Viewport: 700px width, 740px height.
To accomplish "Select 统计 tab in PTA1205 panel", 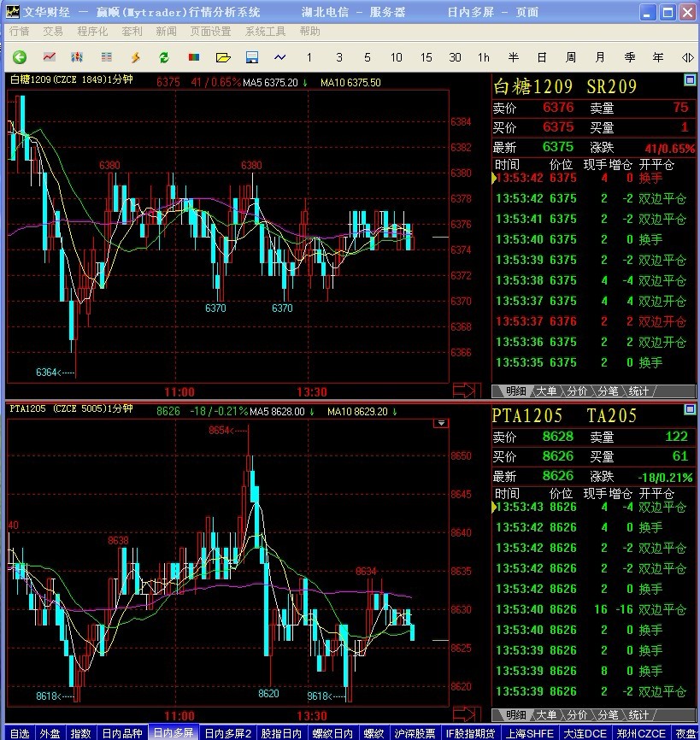I will coord(638,714).
